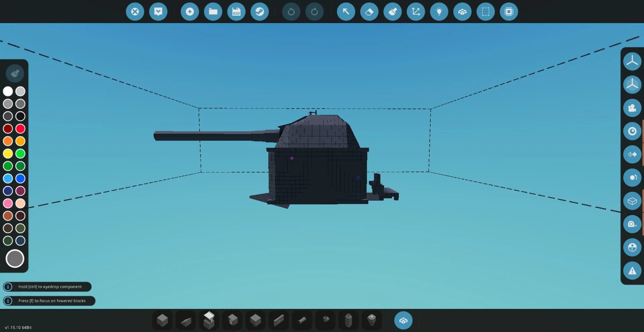The height and width of the screenshot is (332, 644).
Task: Exit the editor with the X button
Action: [135, 12]
